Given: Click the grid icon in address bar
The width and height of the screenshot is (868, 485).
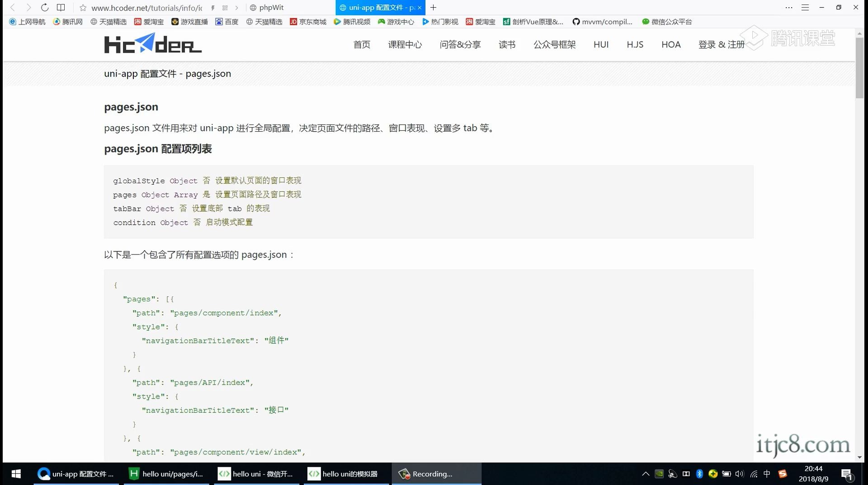Looking at the screenshot, I should [x=225, y=8].
